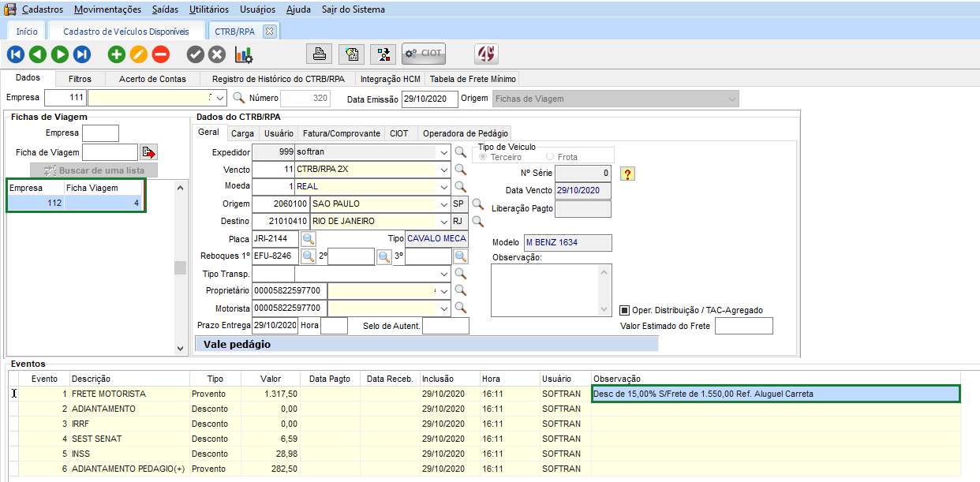
Task: Click the red question mark beside Nº Série
Action: click(628, 174)
